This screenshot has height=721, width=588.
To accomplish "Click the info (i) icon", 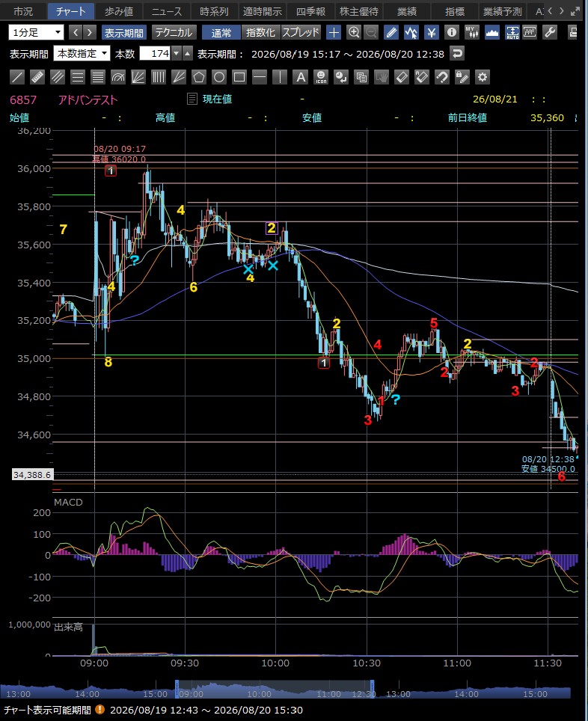I will click(452, 32).
